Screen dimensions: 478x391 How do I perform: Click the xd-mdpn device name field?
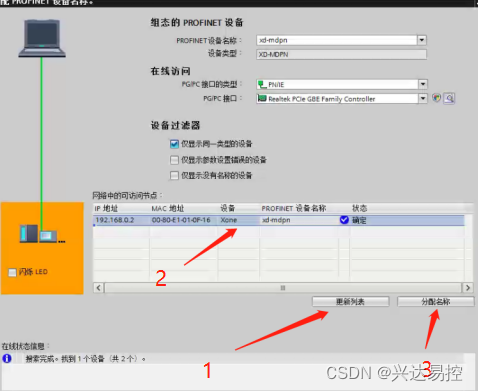click(x=337, y=40)
